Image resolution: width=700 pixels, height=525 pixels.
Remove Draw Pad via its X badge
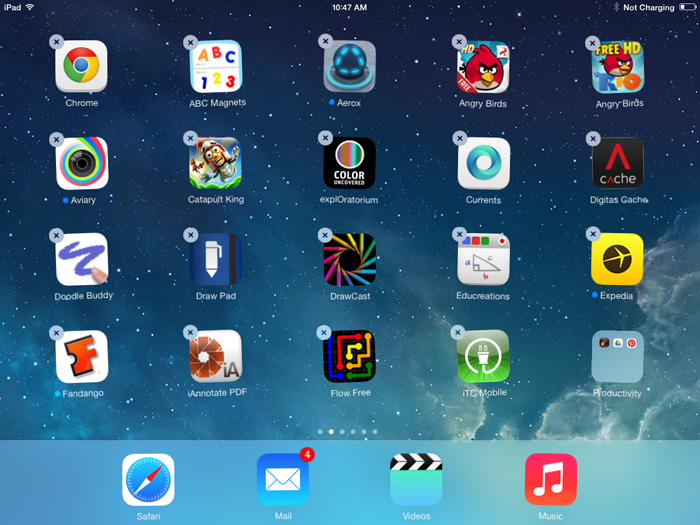click(x=191, y=235)
